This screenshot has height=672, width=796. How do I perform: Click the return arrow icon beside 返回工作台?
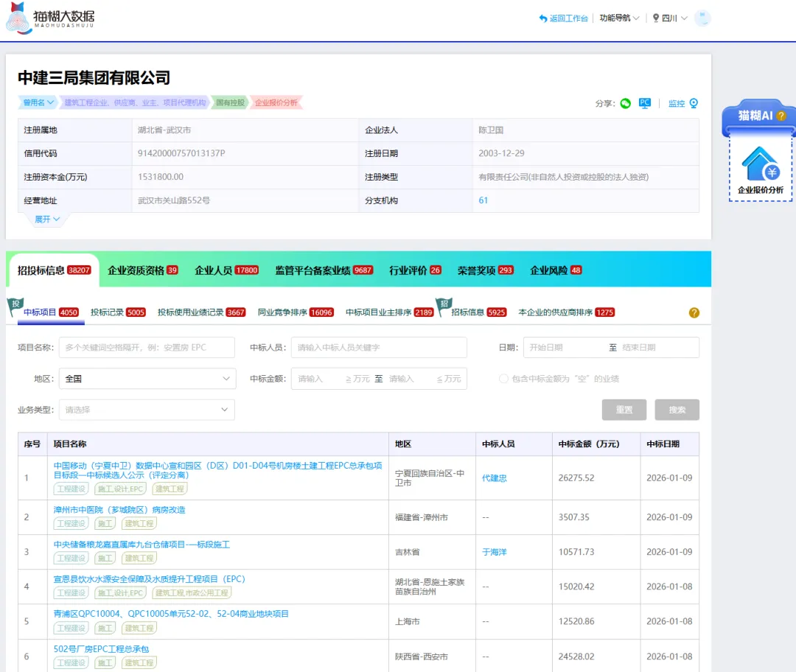543,18
